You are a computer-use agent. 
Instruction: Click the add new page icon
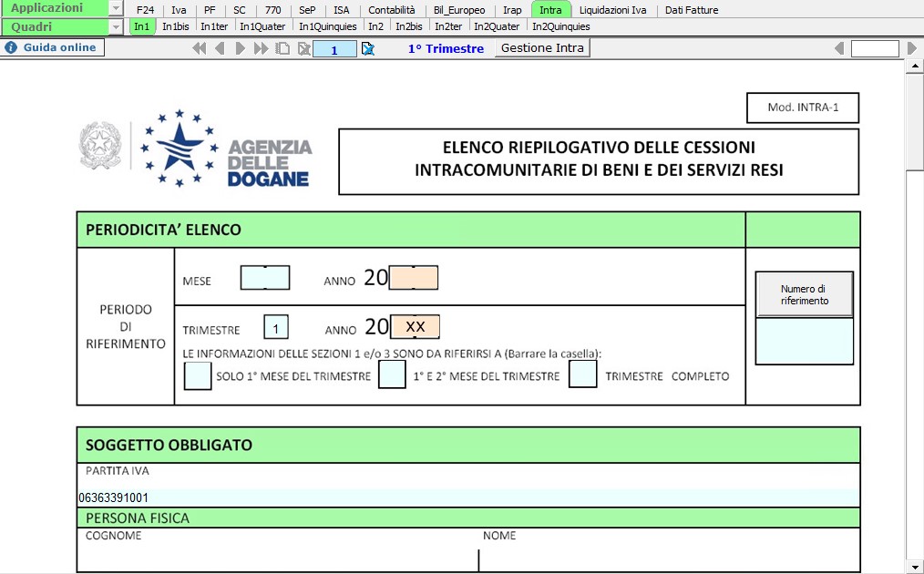[x=282, y=48]
